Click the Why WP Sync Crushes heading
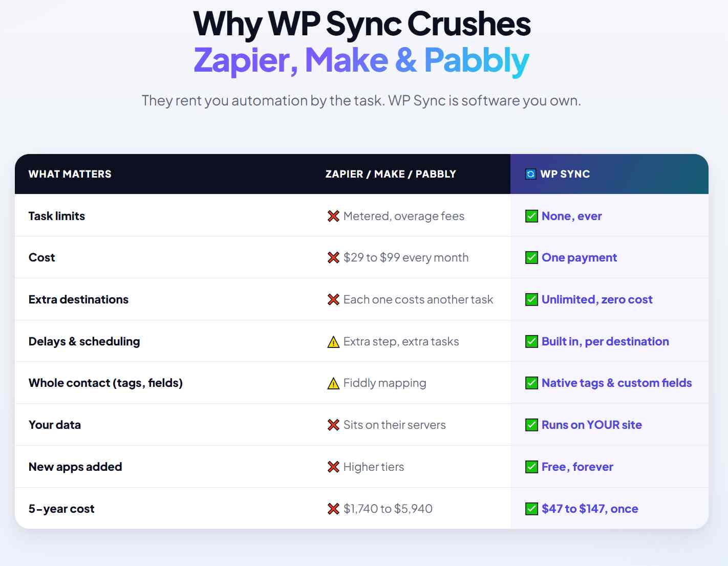Screen dimensions: 728x566 [x=362, y=25]
